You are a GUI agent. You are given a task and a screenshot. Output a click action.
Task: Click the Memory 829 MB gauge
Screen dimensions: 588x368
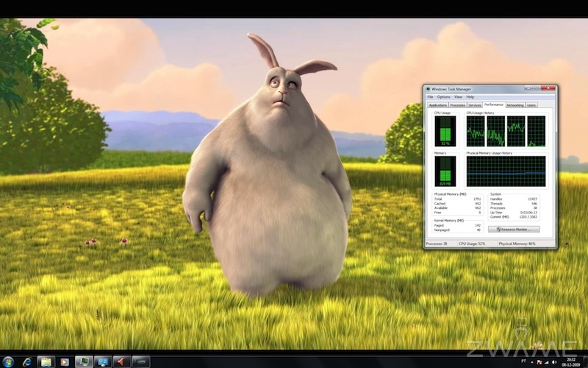click(x=445, y=171)
